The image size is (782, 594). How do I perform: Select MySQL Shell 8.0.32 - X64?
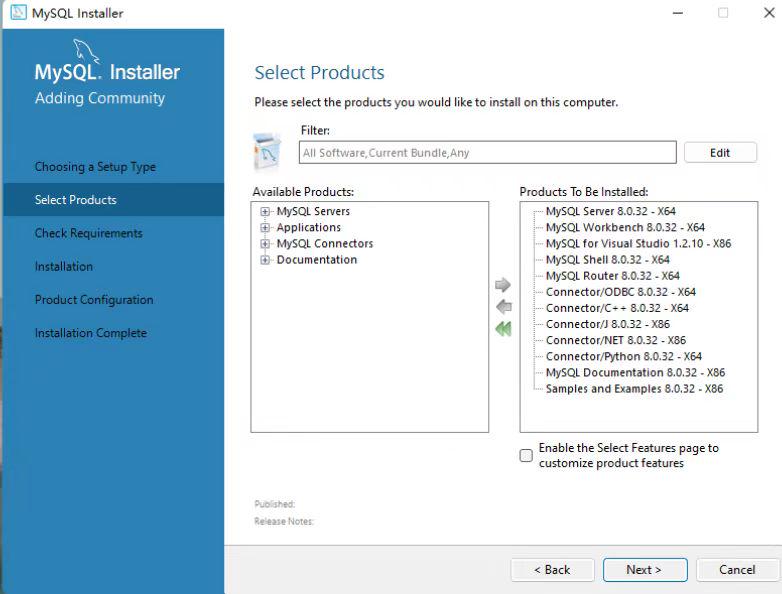point(607,260)
